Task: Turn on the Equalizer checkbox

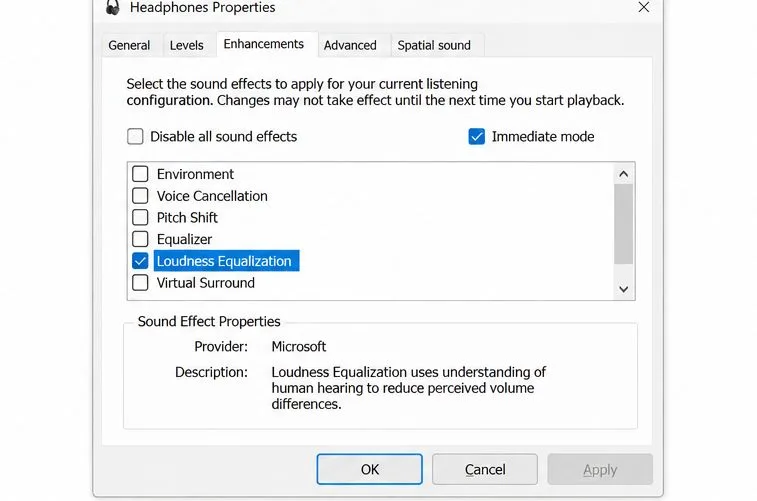Action: (x=140, y=239)
